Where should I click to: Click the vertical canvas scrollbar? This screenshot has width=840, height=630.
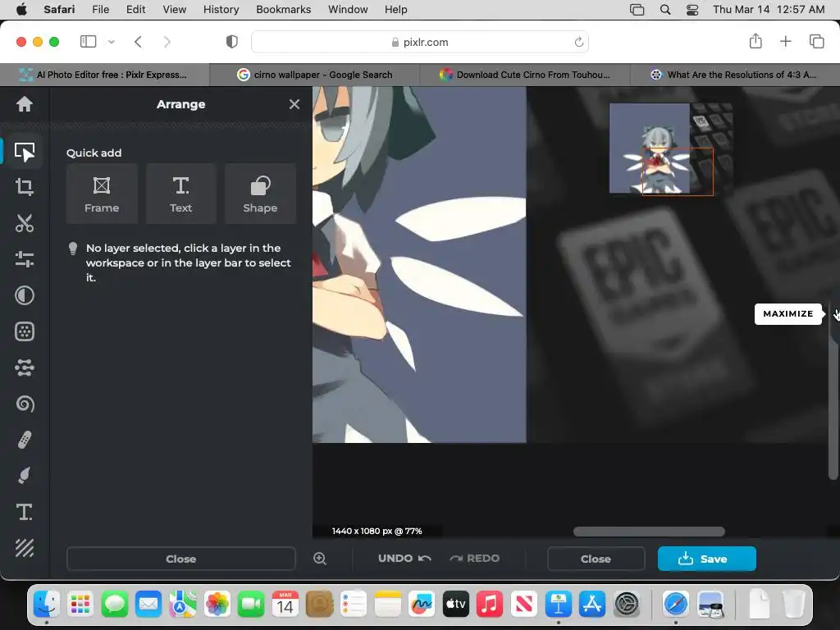coord(833,391)
